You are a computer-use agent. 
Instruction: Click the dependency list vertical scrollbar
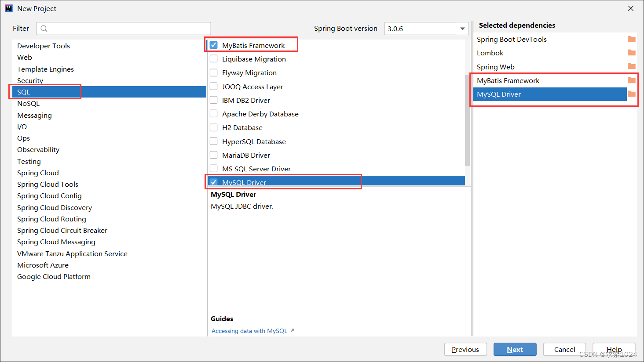tap(468, 119)
